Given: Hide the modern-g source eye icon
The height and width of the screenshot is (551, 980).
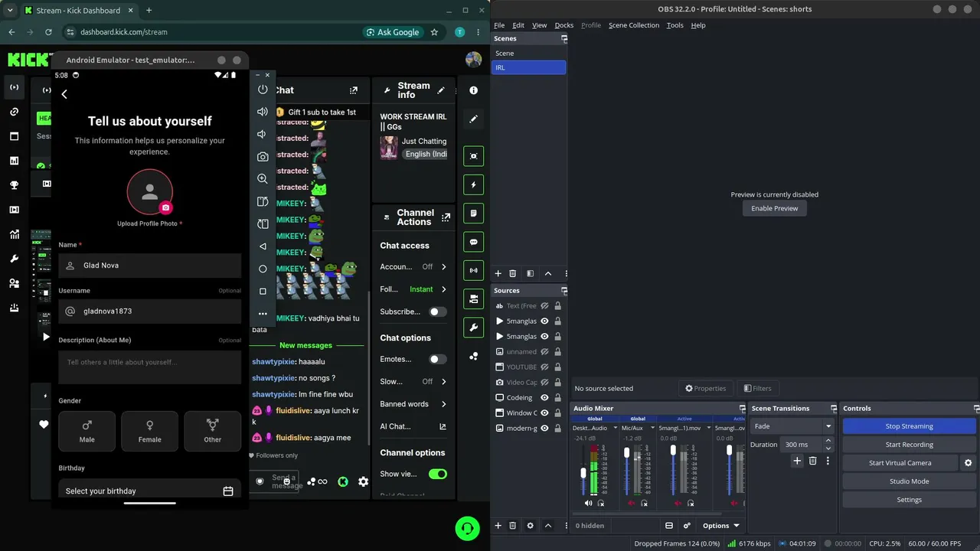Looking at the screenshot, I should pyautogui.click(x=544, y=429).
